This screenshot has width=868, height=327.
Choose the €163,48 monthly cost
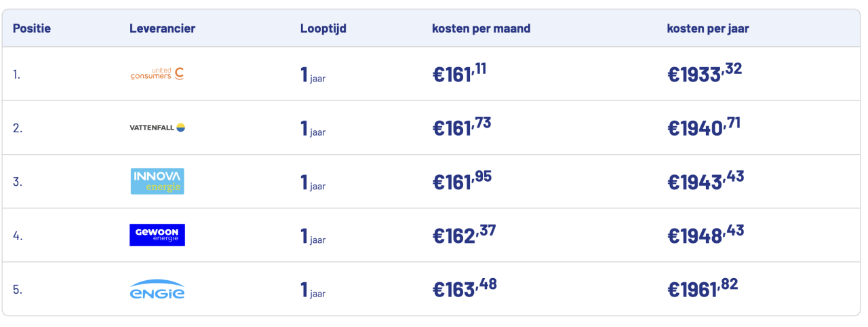click(x=465, y=288)
